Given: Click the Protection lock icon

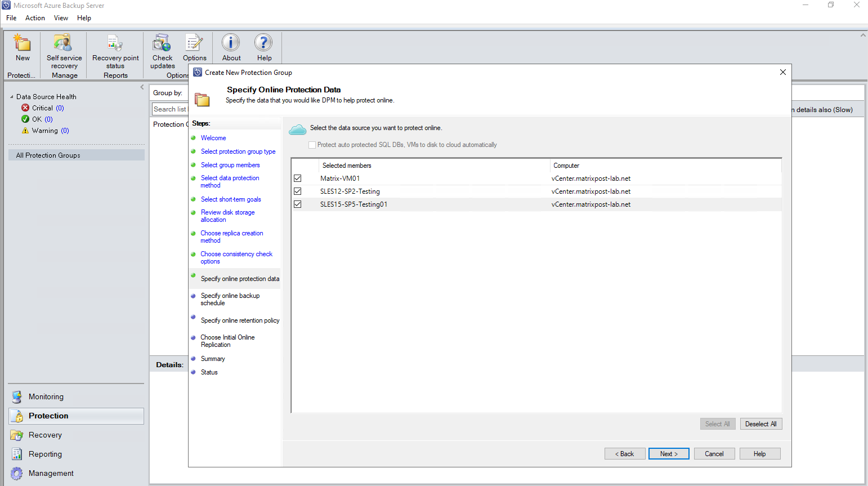Looking at the screenshot, I should click(x=17, y=416).
